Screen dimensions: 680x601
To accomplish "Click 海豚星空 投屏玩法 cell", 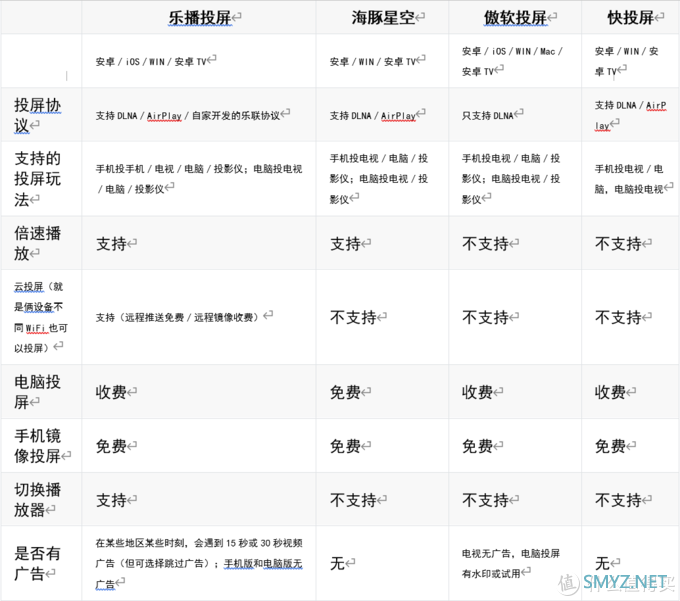I will 379,179.
